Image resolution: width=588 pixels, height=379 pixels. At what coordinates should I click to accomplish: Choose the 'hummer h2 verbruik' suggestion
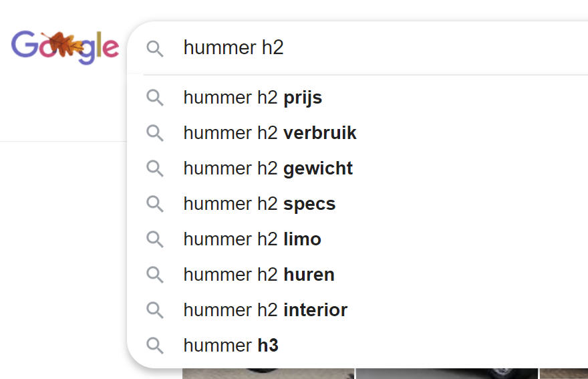pos(357,133)
